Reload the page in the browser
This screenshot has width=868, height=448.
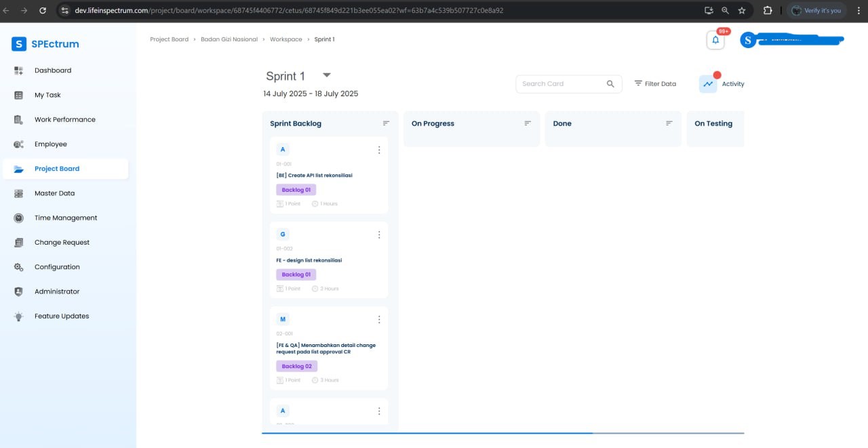43,11
